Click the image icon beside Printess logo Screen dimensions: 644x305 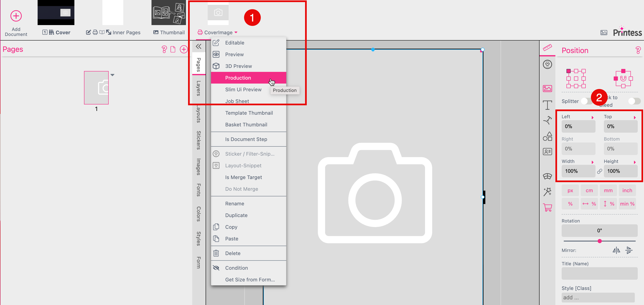(x=604, y=33)
